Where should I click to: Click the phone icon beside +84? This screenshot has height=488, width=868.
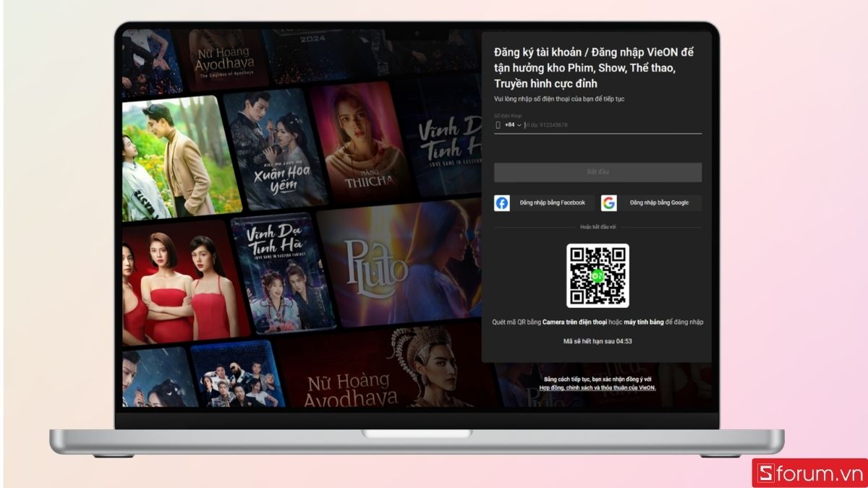pos(498,125)
